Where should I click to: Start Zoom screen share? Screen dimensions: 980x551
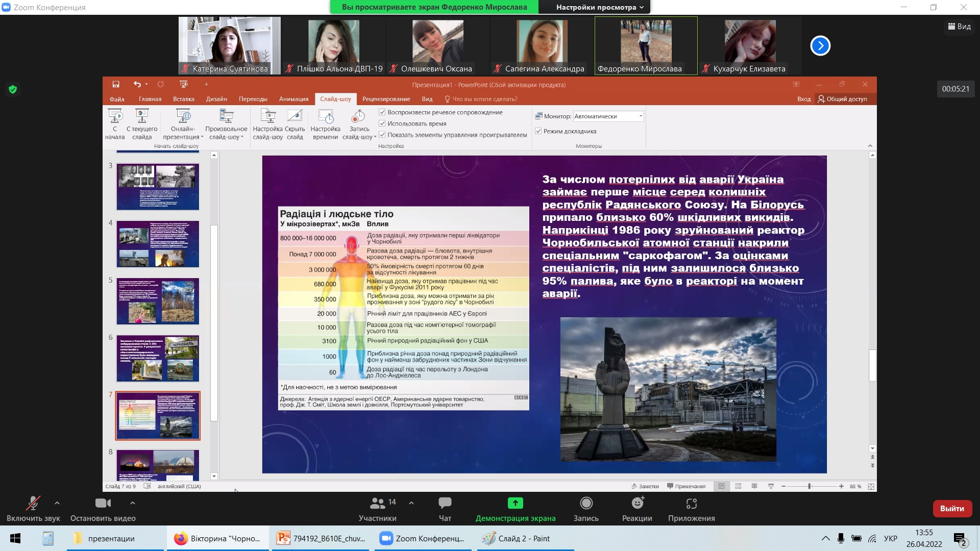coord(516,509)
